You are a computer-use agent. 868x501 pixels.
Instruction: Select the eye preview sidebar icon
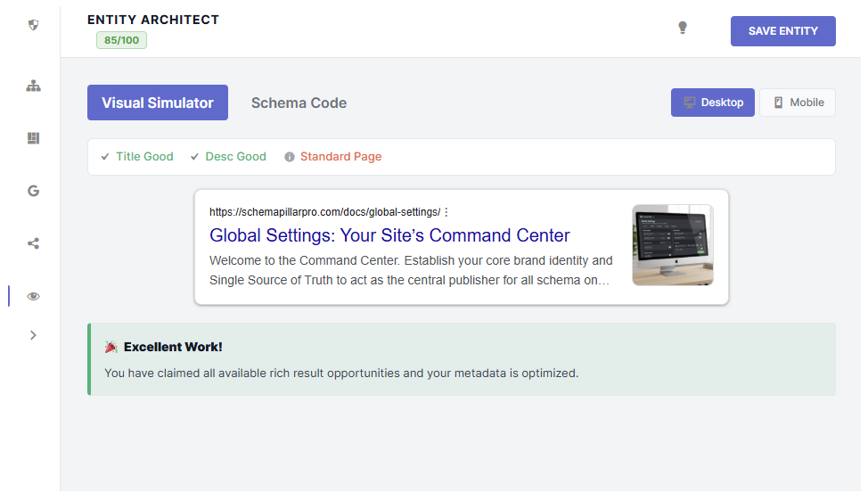pyautogui.click(x=33, y=296)
